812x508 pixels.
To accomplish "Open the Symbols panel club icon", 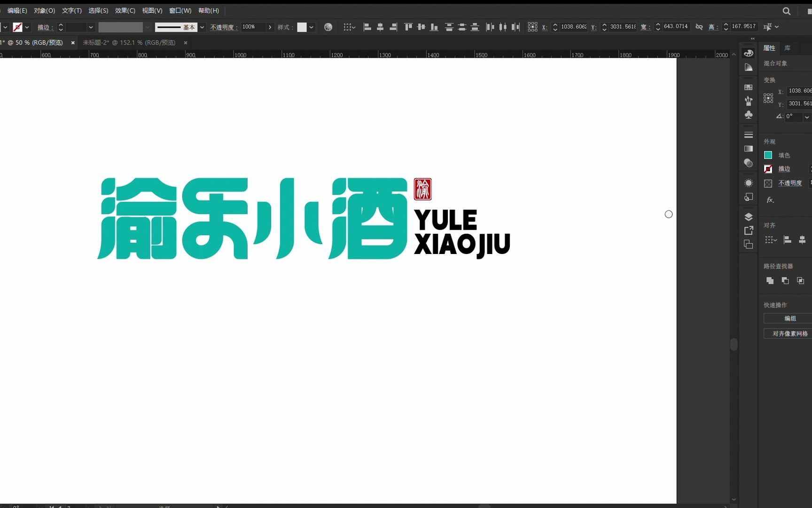I will tap(749, 115).
